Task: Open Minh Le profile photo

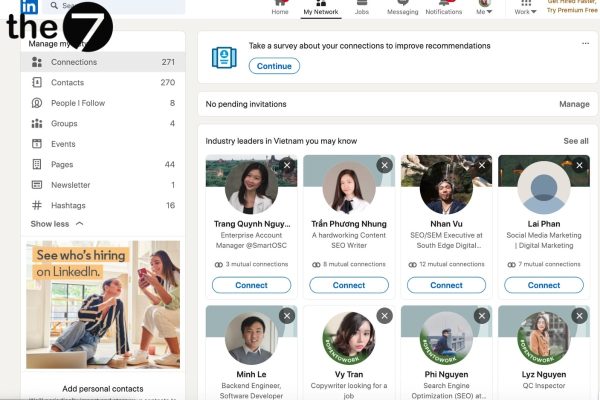Action: pyautogui.click(x=251, y=338)
